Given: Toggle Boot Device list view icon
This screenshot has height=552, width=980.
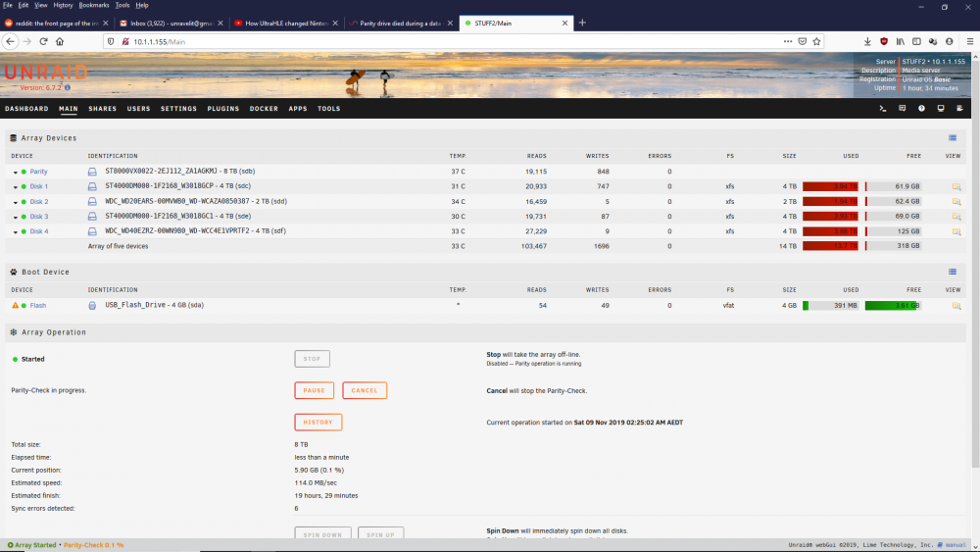Looking at the screenshot, I should coord(953,272).
